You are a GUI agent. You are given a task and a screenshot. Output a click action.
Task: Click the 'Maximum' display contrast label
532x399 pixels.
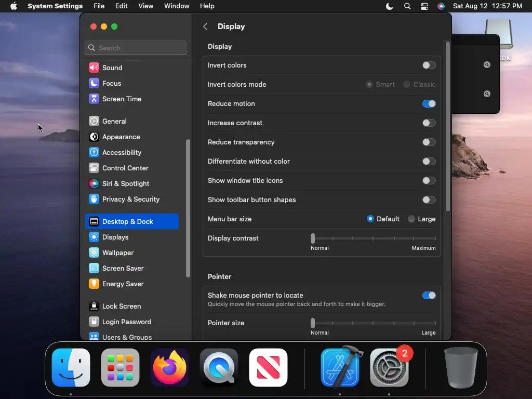(x=423, y=248)
